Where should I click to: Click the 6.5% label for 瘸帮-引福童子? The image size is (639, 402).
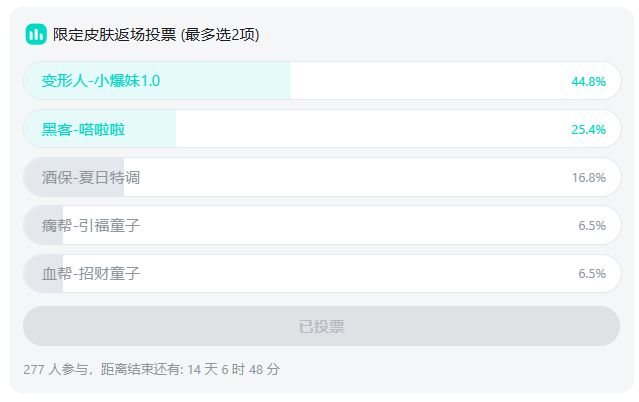(592, 225)
